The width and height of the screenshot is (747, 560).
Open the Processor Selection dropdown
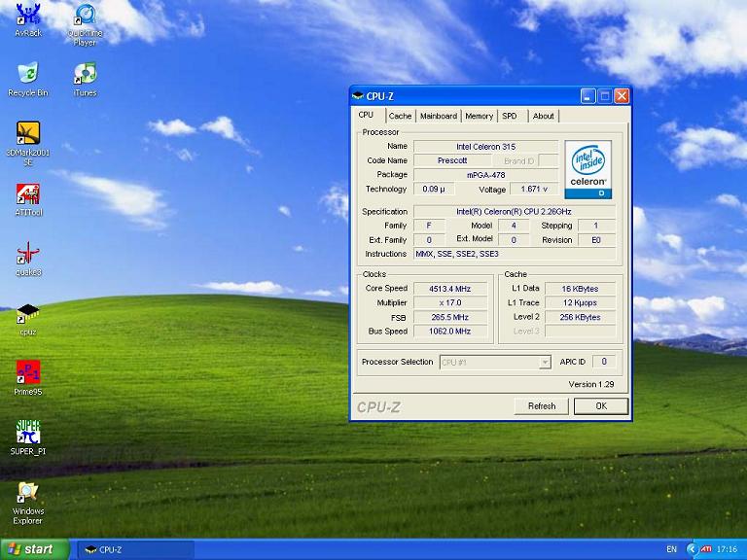coord(495,363)
